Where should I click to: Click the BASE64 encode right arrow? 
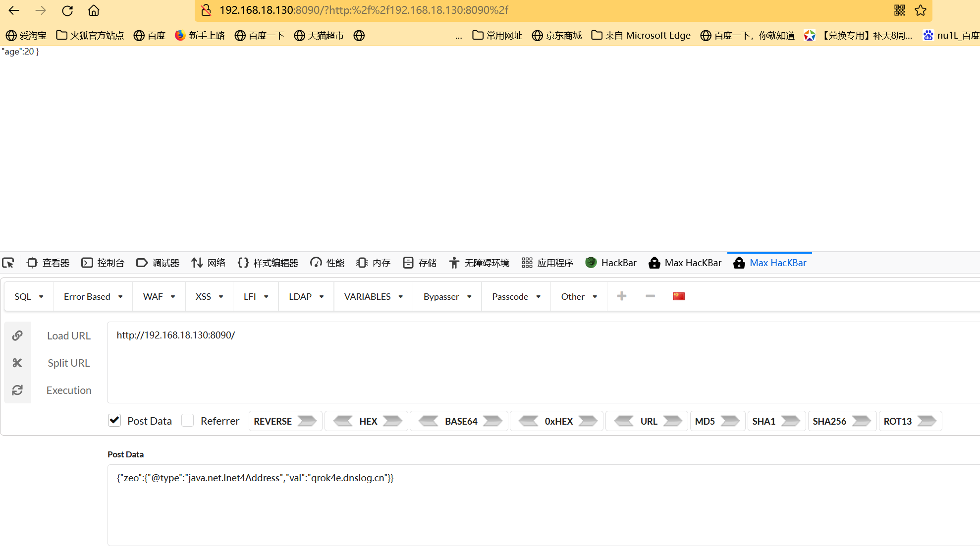(492, 421)
